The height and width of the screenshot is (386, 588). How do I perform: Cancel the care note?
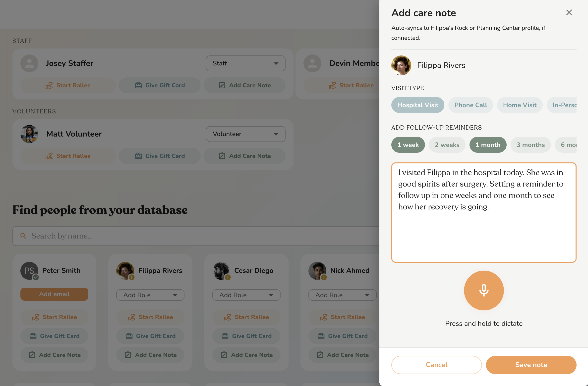tap(436, 365)
